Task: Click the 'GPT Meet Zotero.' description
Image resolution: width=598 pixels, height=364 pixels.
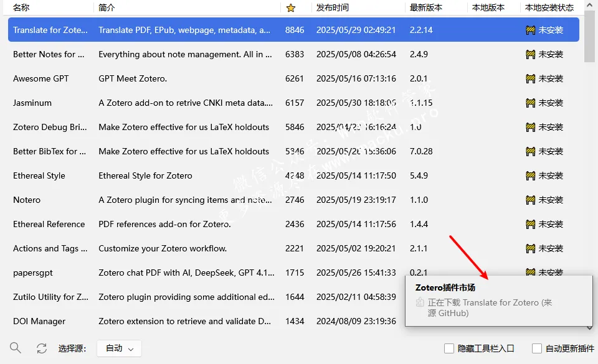Action: (133, 79)
